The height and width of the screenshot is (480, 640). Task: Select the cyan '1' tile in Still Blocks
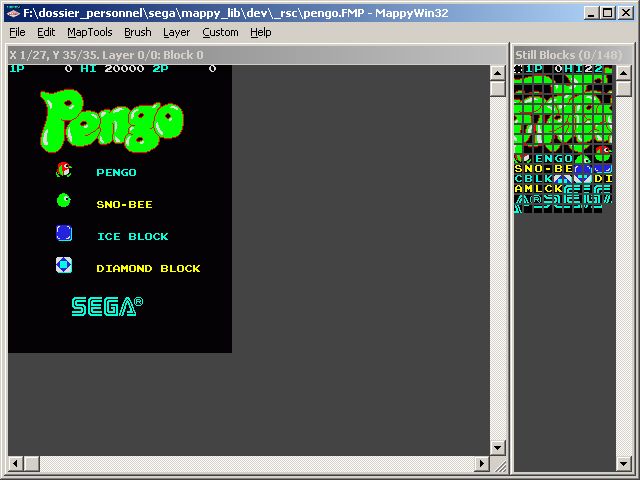528,69
